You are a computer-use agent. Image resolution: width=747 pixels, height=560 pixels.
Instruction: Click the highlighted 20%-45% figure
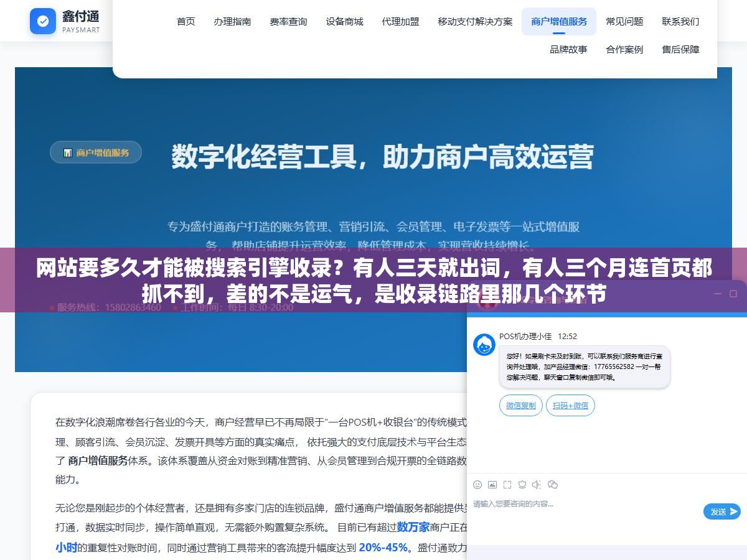[x=383, y=548]
